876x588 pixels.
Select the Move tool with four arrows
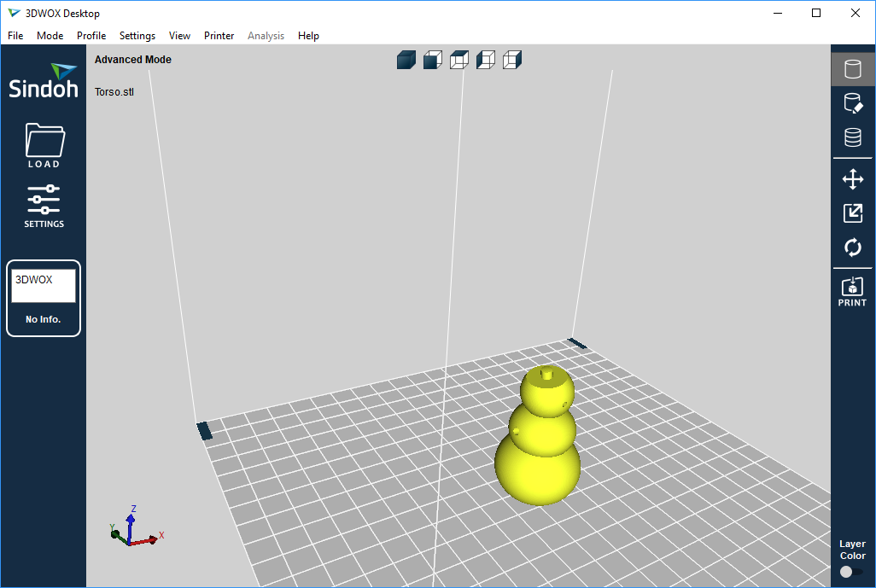(852, 179)
